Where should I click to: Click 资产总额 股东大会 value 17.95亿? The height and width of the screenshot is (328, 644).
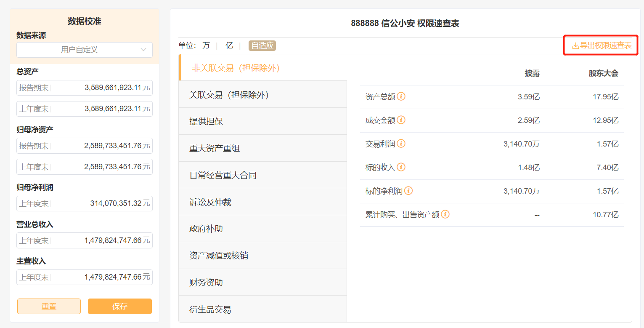pyautogui.click(x=606, y=97)
